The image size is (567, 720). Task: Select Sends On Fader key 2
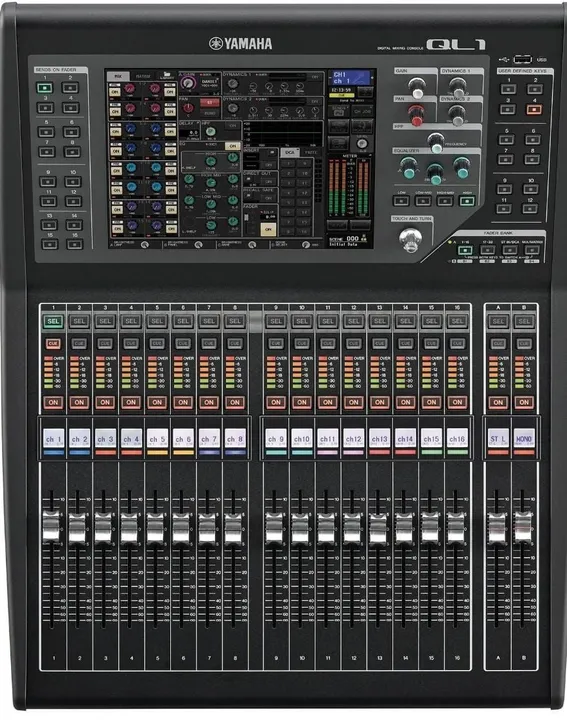70,88
